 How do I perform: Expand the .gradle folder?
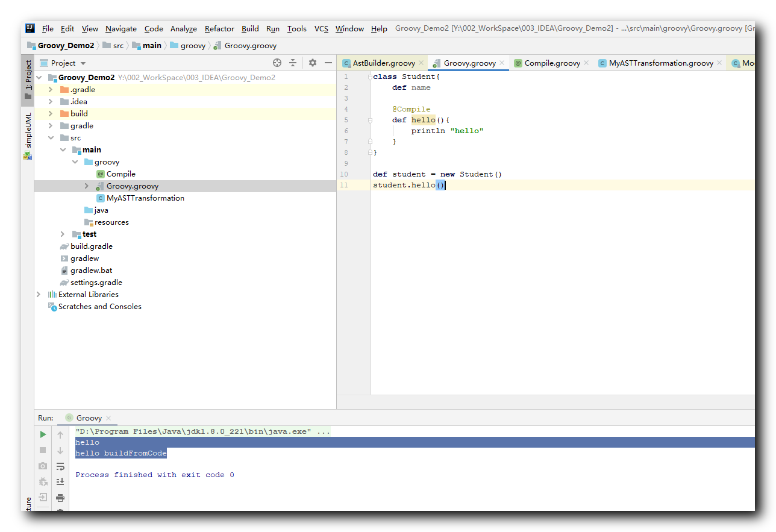pyautogui.click(x=51, y=90)
